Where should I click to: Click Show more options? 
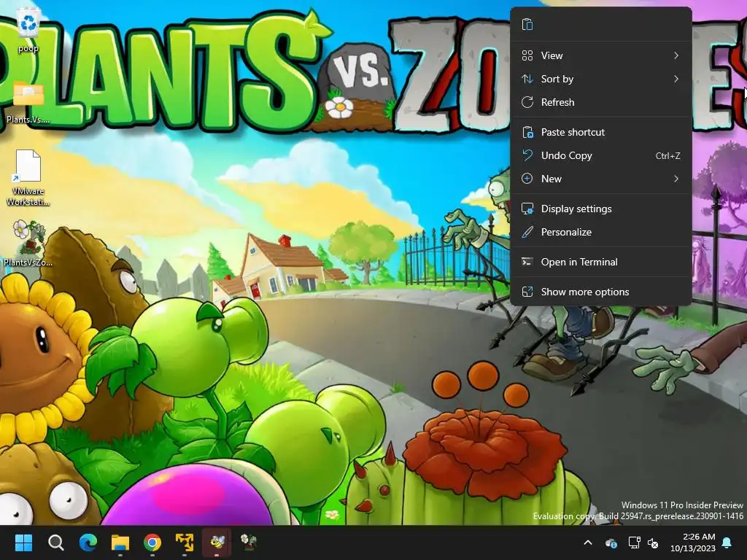pos(601,292)
